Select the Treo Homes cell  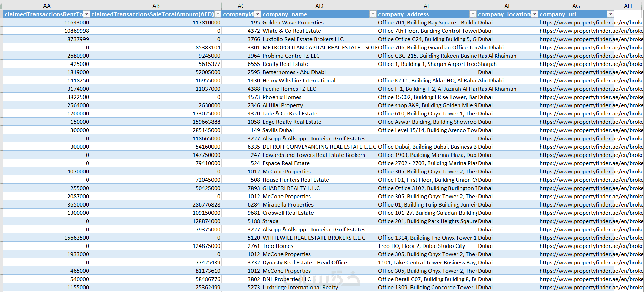(x=319, y=246)
